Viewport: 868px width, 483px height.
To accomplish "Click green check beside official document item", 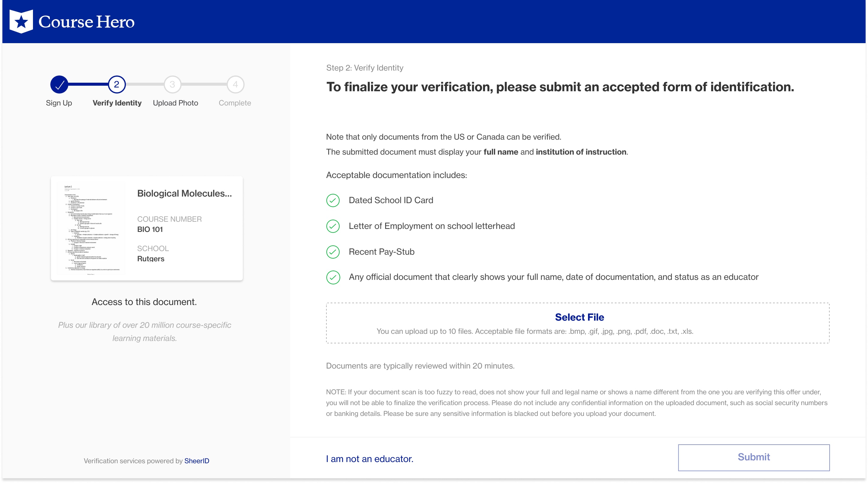I will click(x=333, y=277).
